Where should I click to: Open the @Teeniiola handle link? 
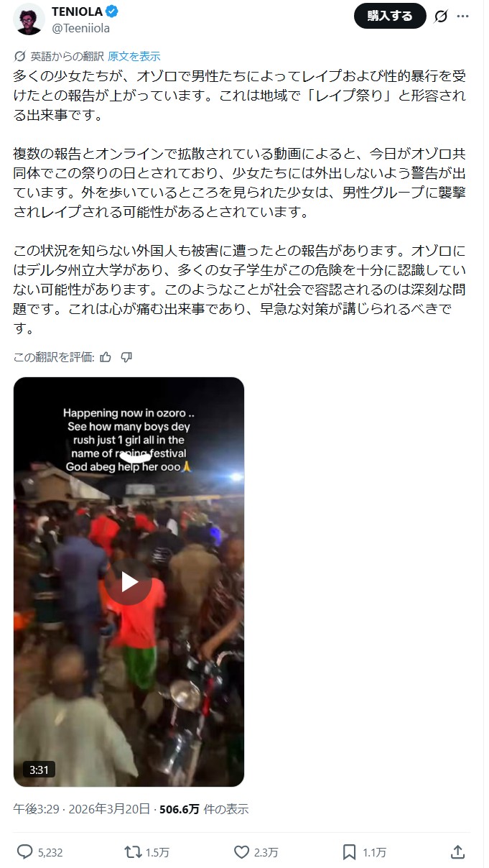[x=80, y=28]
